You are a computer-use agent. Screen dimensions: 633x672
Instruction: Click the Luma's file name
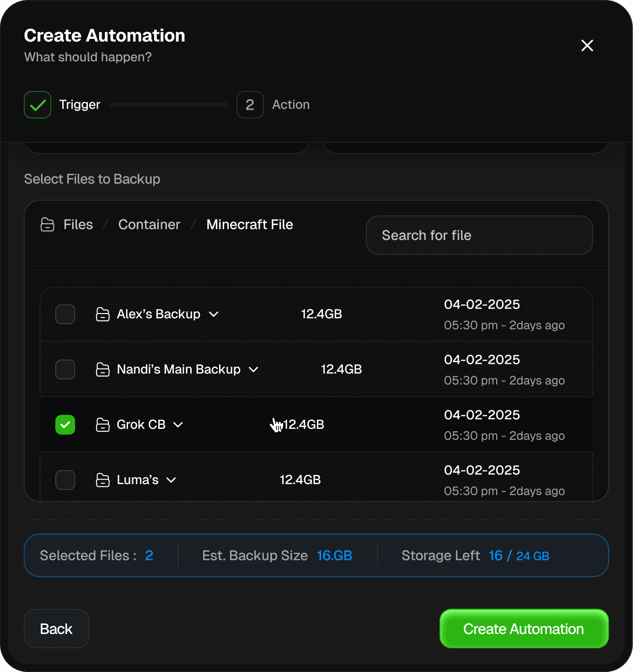138,480
